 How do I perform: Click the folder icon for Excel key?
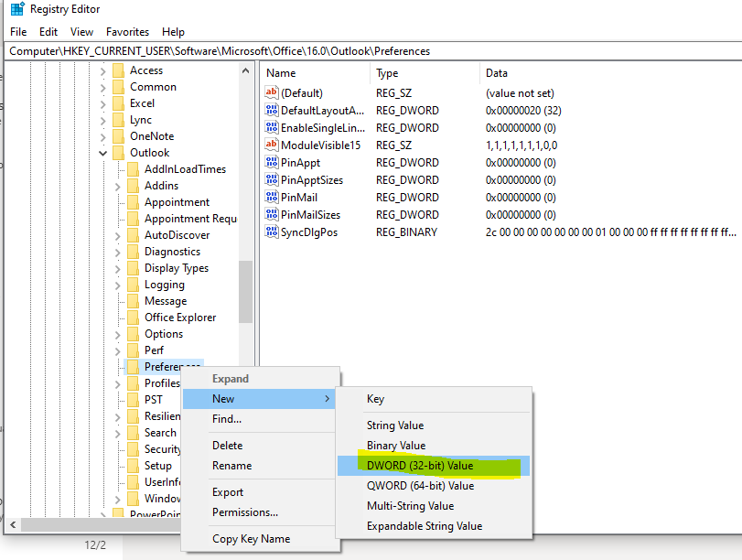point(117,103)
